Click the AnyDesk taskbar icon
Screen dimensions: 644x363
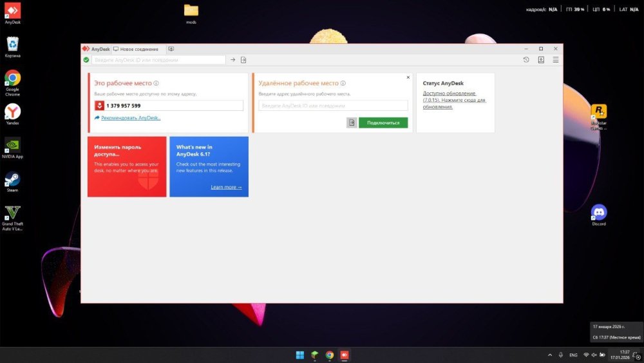pos(345,355)
